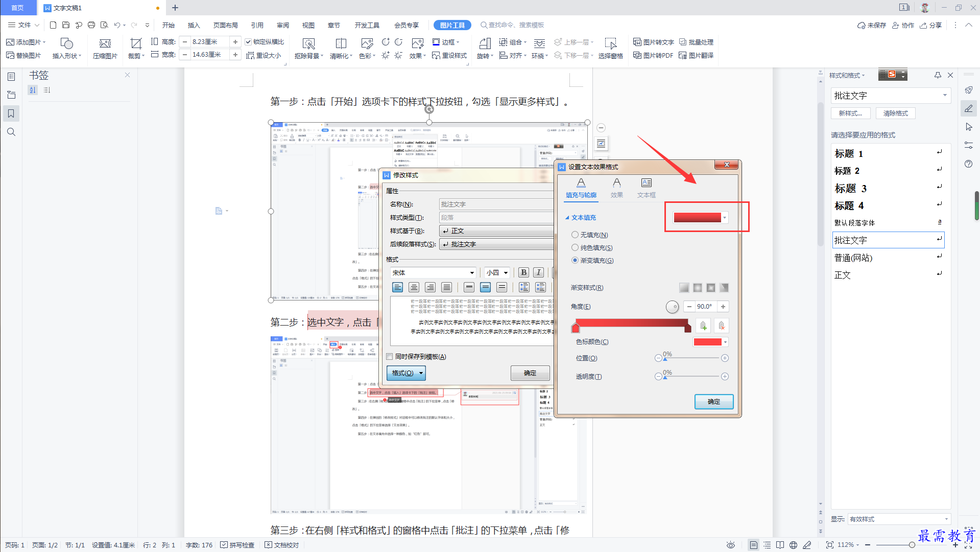
Task: Click the Undo arrow icon
Action: click(117, 25)
